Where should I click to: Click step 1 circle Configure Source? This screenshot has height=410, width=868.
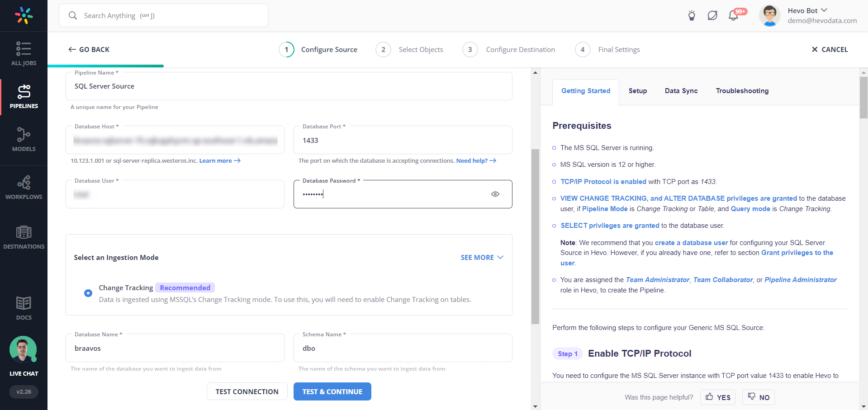click(286, 49)
